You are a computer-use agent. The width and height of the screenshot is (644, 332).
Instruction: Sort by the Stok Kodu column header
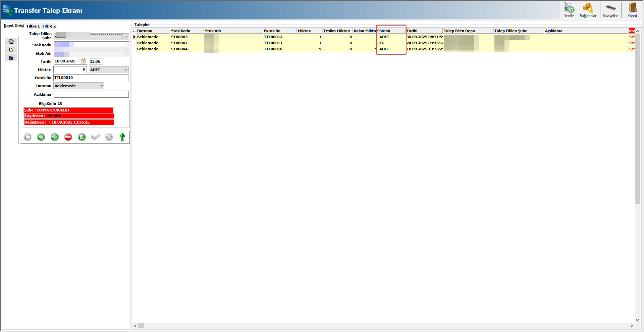(x=186, y=31)
